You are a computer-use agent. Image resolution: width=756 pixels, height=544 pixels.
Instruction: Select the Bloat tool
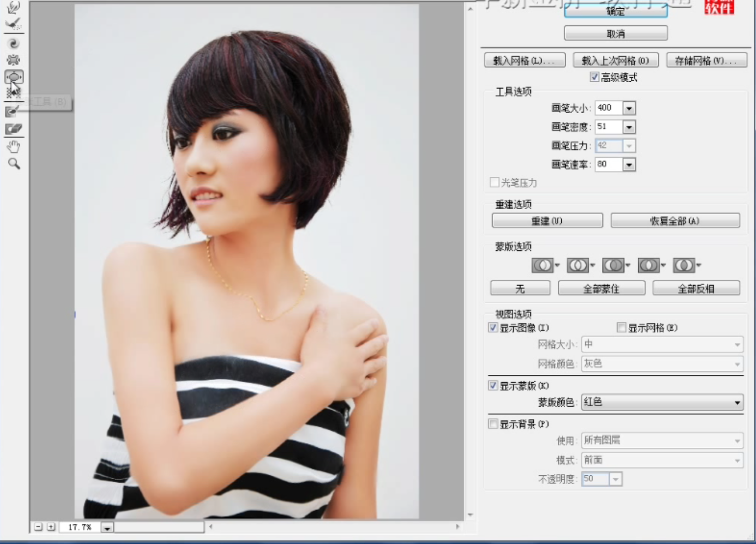14,77
